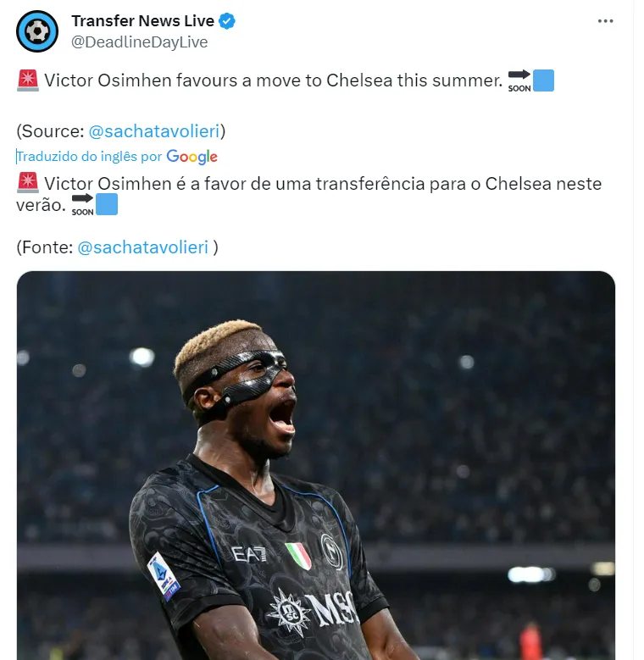Click the red siren emoji in translated tweet
The image size is (644, 660).
pos(28,183)
